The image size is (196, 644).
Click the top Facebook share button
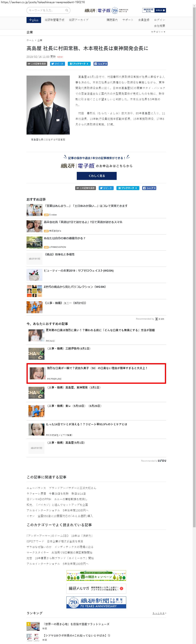click(101, 64)
